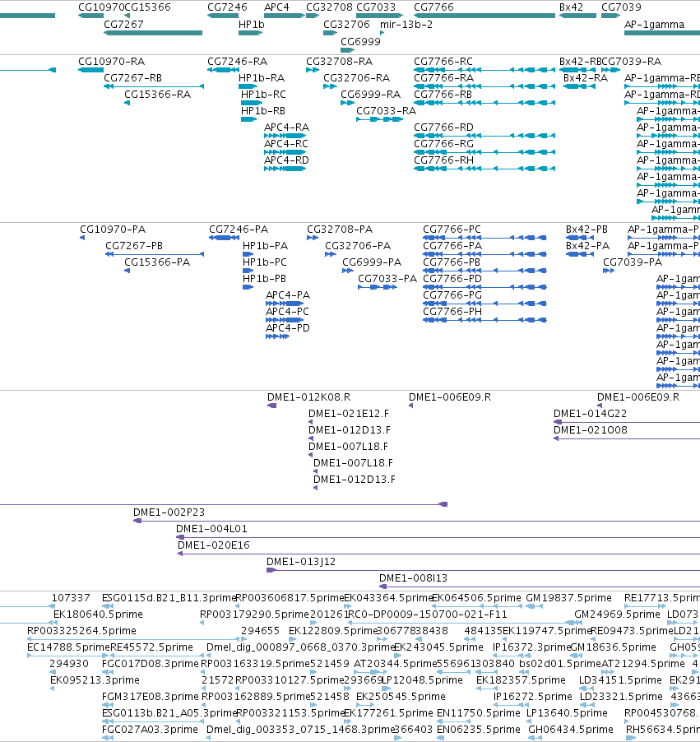700x742 pixels.
Task: Click the DME1-004L01 BAC label
Action: [211, 529]
